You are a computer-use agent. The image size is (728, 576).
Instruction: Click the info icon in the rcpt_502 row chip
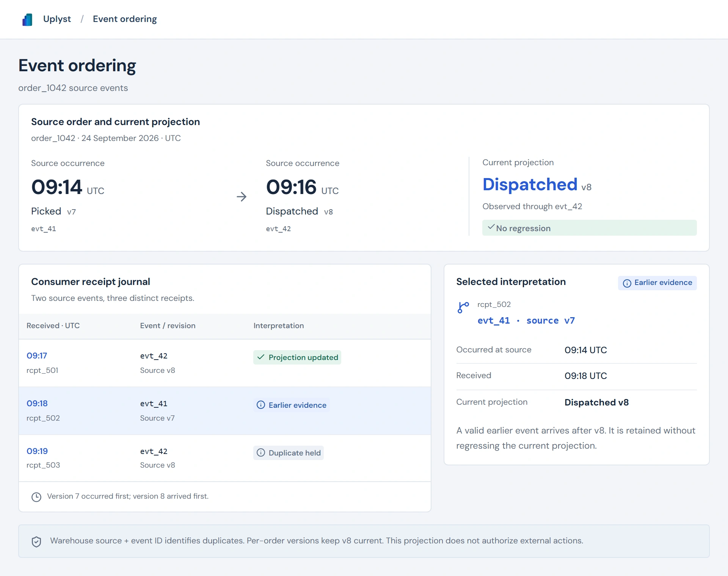pyautogui.click(x=261, y=405)
